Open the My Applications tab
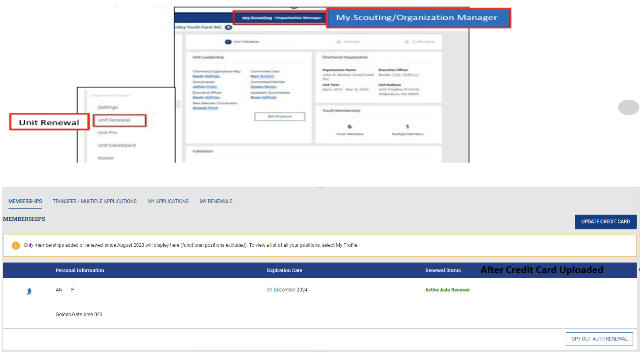The width and height of the screenshot is (644, 355). coord(168,201)
